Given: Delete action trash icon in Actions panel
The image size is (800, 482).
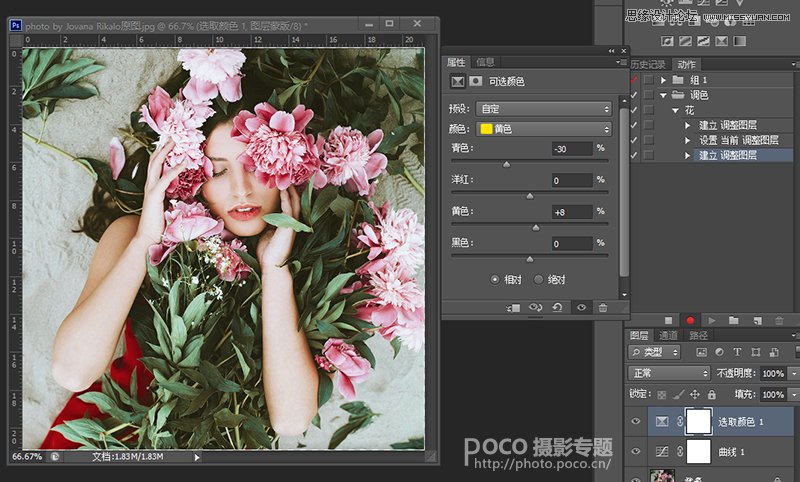Looking at the screenshot, I should (x=779, y=320).
